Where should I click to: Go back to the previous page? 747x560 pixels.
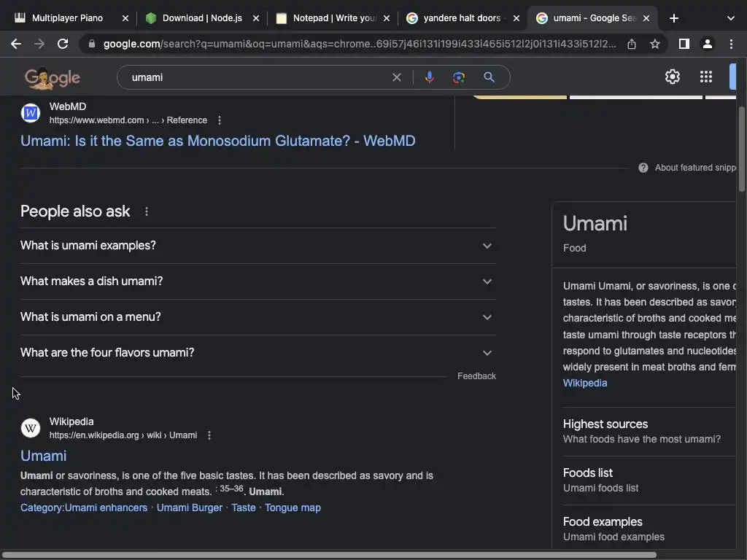point(16,44)
